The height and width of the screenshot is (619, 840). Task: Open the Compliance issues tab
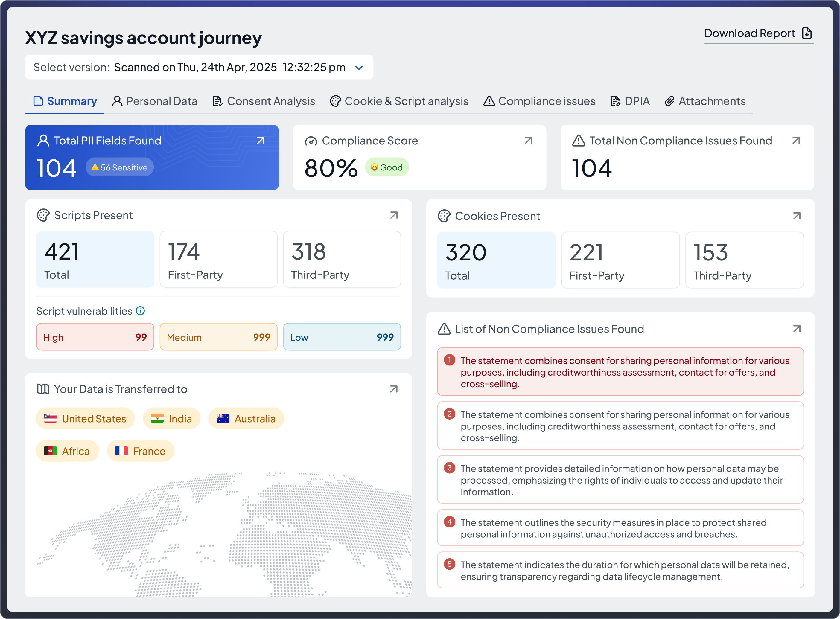coord(539,101)
